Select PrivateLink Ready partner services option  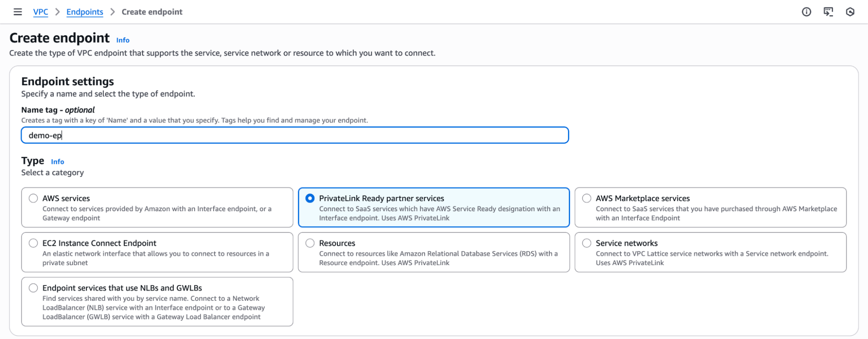click(x=310, y=199)
